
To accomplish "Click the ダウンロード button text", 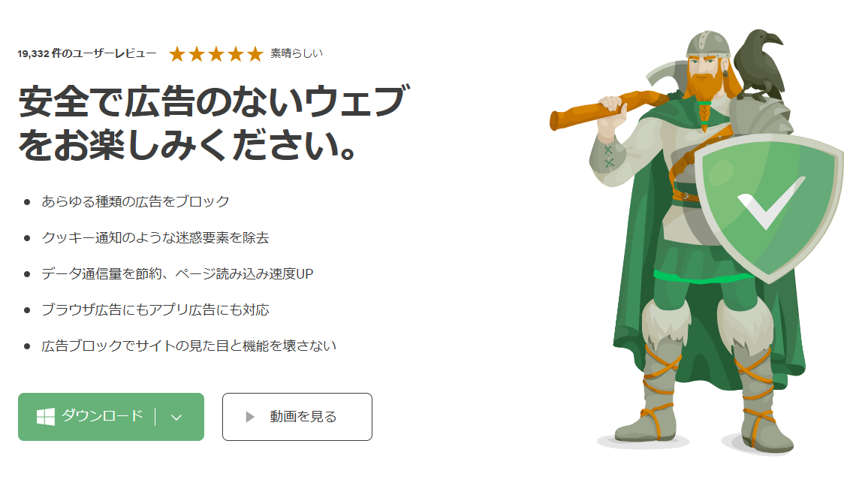I will 102,416.
